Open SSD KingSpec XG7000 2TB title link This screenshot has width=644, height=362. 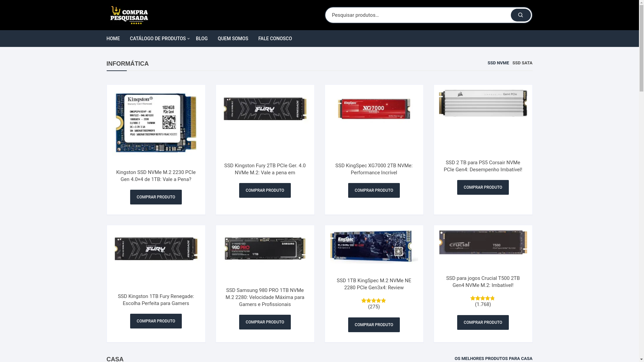click(x=374, y=169)
